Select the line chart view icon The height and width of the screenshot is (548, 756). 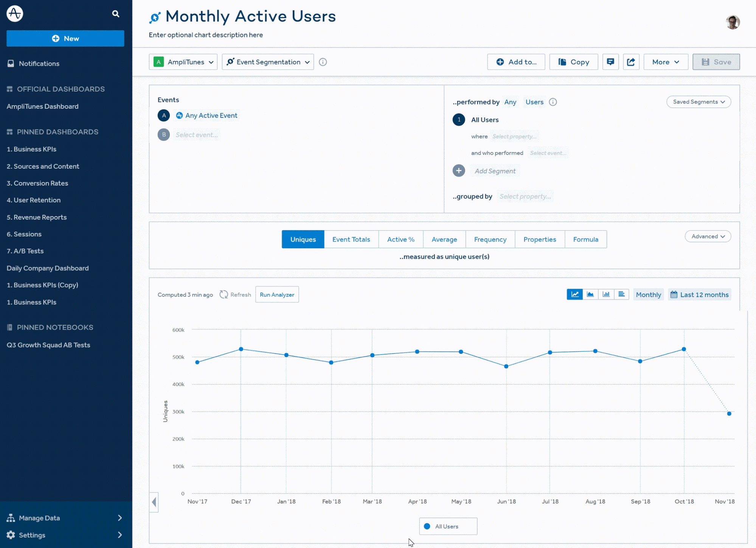pyautogui.click(x=574, y=294)
